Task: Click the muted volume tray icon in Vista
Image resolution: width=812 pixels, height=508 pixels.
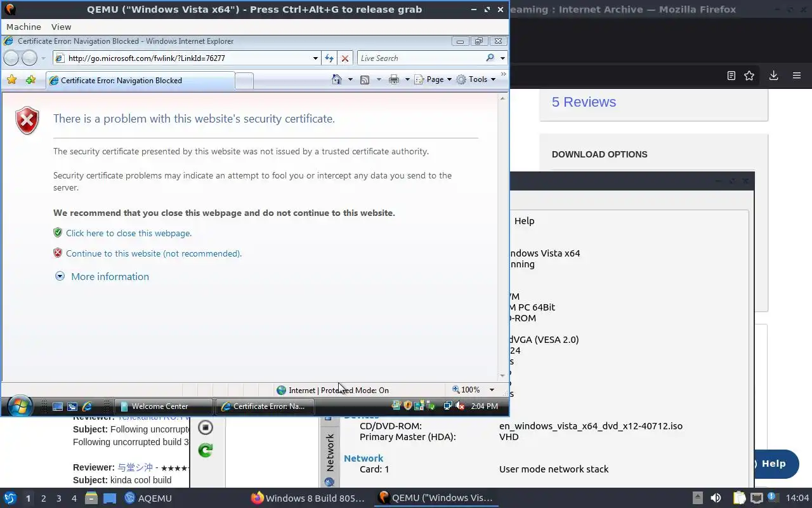Action: pos(461,406)
